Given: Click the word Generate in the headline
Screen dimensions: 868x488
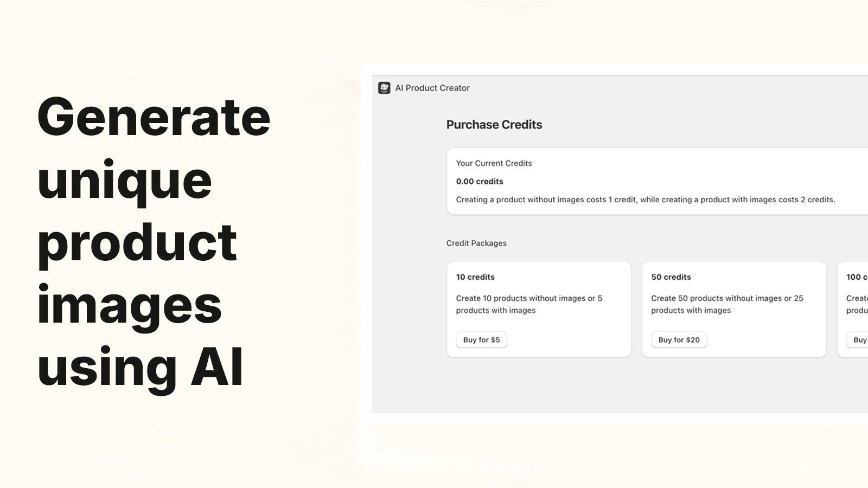Looking at the screenshot, I should pos(154,117).
